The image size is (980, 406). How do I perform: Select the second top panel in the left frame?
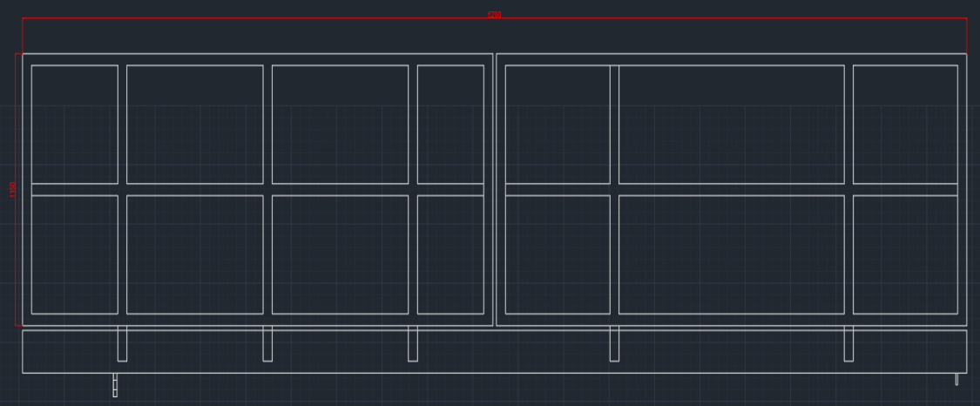pyautogui.click(x=195, y=124)
